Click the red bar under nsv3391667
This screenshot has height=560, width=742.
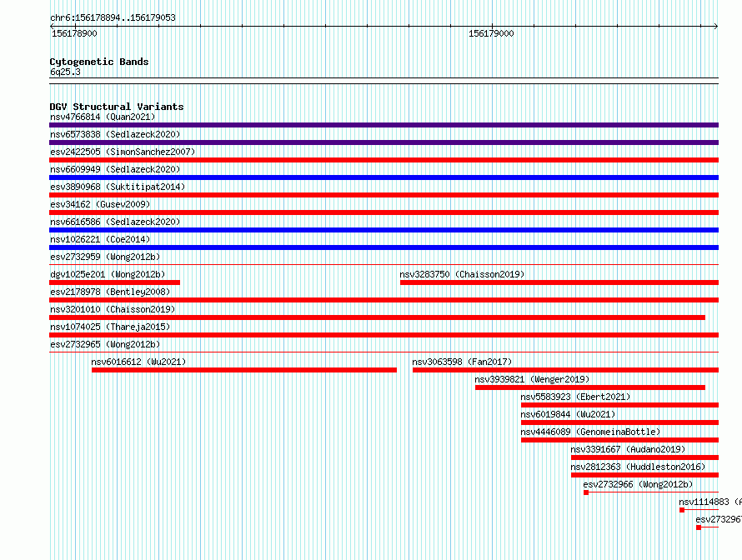pos(645,457)
